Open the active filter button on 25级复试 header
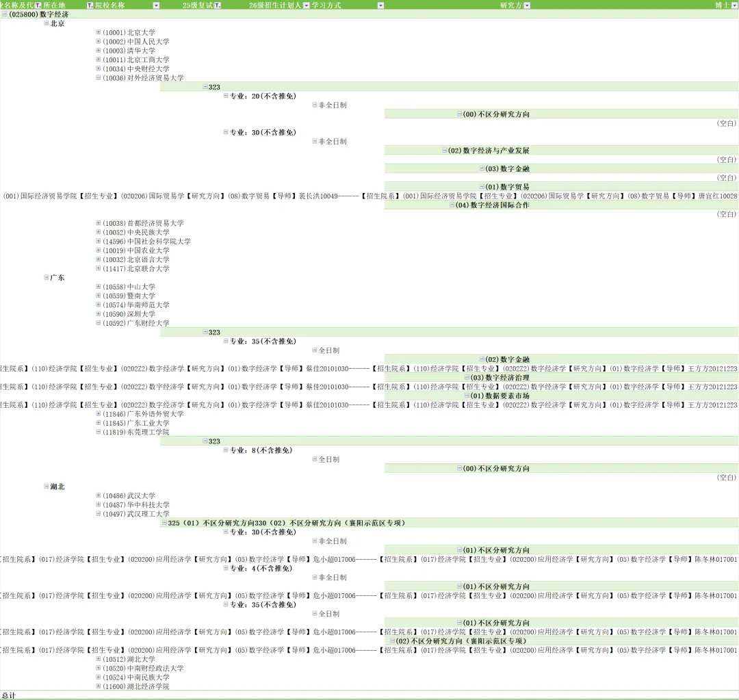This screenshot has height=700, width=739. click(218, 5)
